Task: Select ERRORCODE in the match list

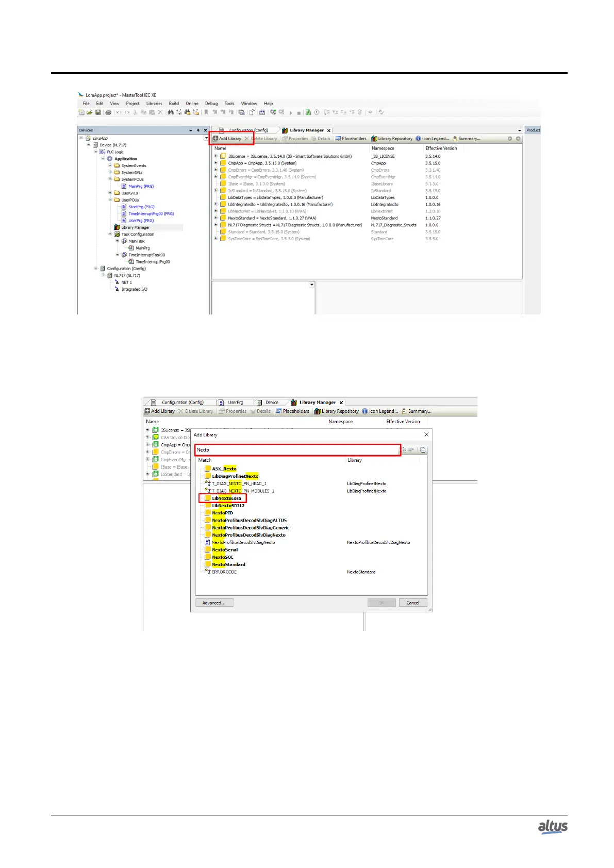Action: [224, 572]
